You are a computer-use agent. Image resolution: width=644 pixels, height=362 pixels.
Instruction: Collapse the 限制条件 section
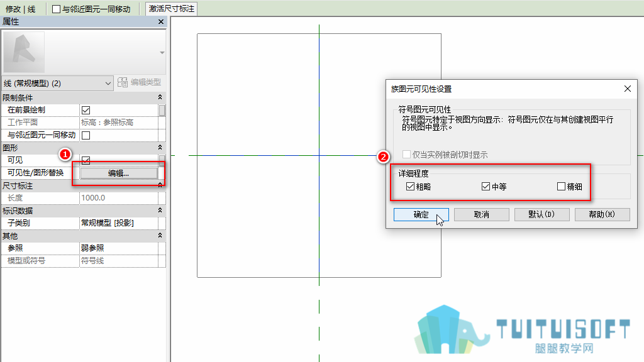point(160,97)
